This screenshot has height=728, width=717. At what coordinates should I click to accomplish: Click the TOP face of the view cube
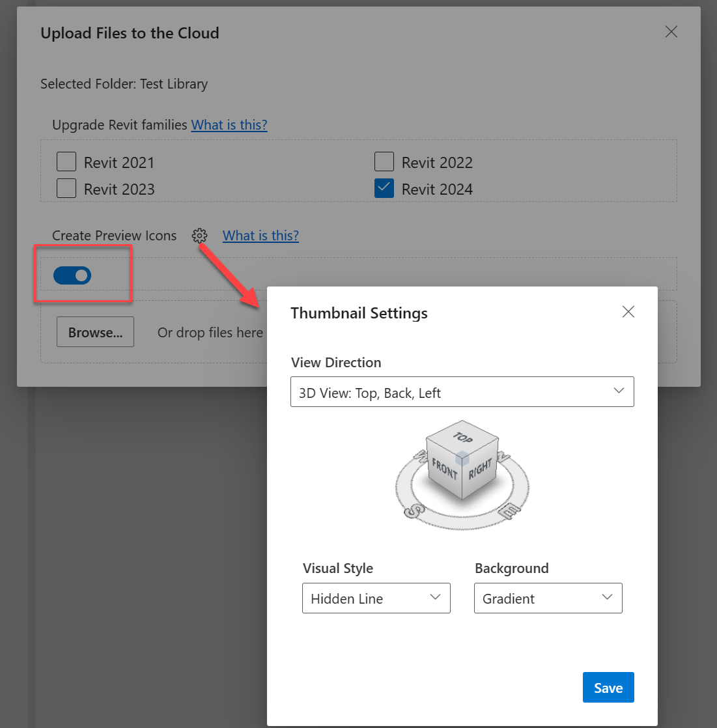tap(462, 438)
